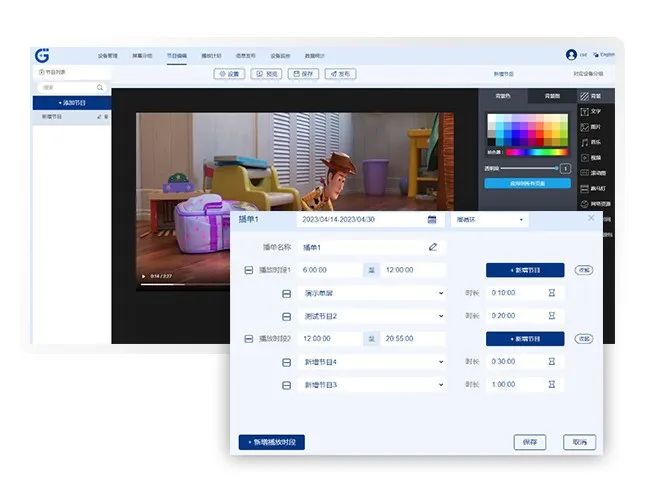This screenshot has width=645, height=496.
Task: Click the 发布 publish toolbar button
Action: 341,74
